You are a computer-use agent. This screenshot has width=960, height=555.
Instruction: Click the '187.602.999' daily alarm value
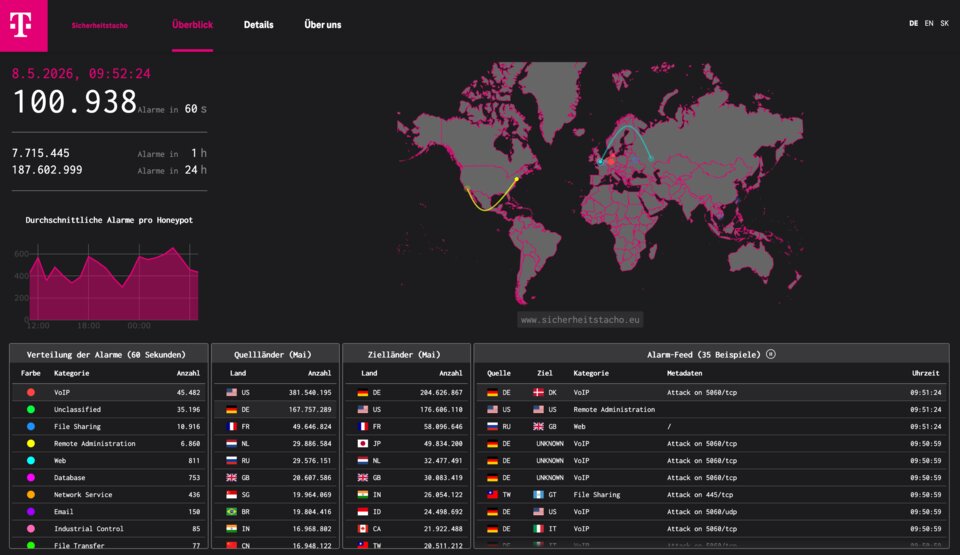(47, 170)
